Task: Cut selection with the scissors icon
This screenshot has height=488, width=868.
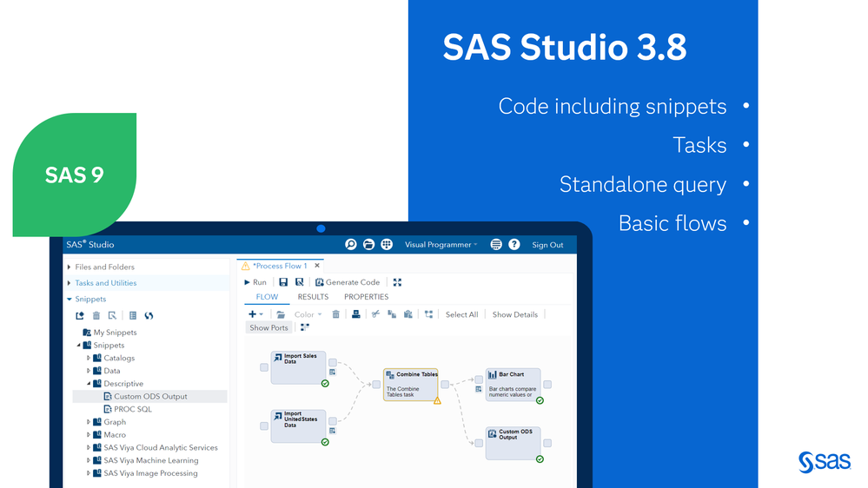Action: pyautogui.click(x=376, y=314)
